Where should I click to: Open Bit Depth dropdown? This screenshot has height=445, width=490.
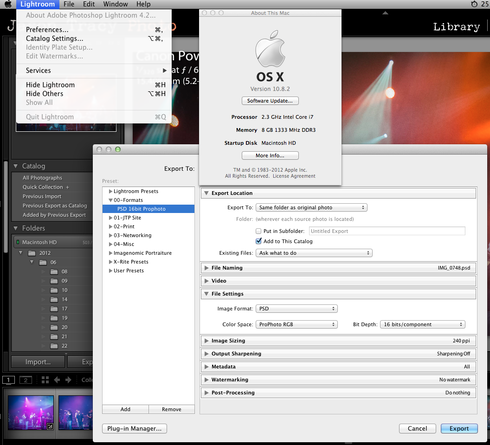[x=423, y=324]
